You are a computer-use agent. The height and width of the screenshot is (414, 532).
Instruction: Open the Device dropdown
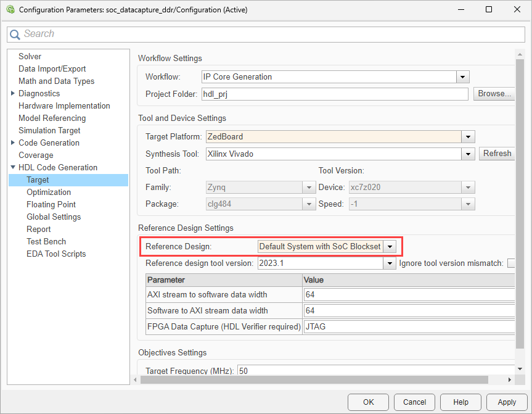click(467, 187)
